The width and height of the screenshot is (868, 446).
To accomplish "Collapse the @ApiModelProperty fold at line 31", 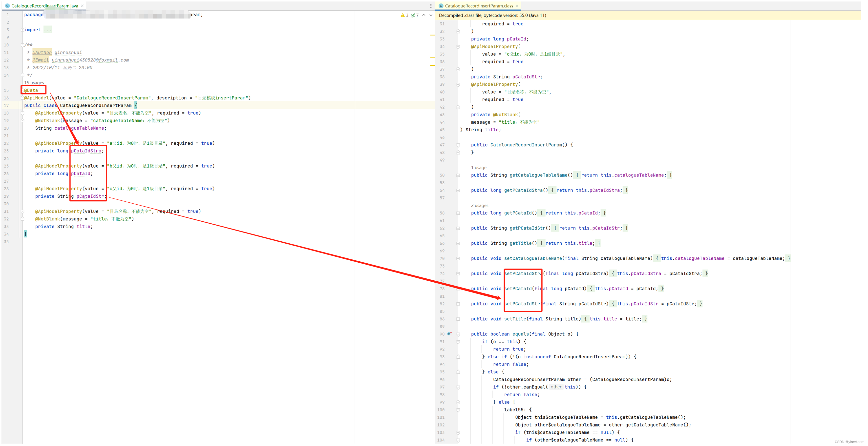I will 22,211.
